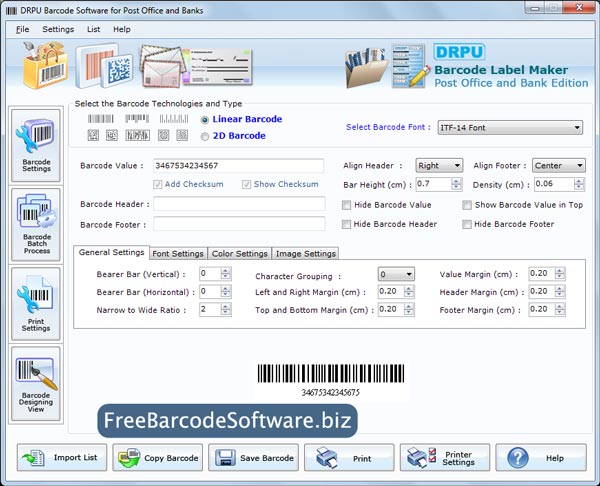Adjust the Bar Height spinner arrows
The height and width of the screenshot is (486, 600).
pos(456,184)
